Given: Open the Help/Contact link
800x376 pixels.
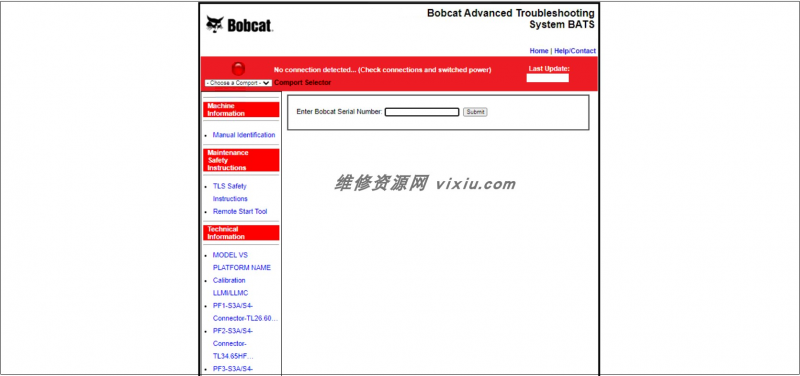Looking at the screenshot, I should 575,51.
